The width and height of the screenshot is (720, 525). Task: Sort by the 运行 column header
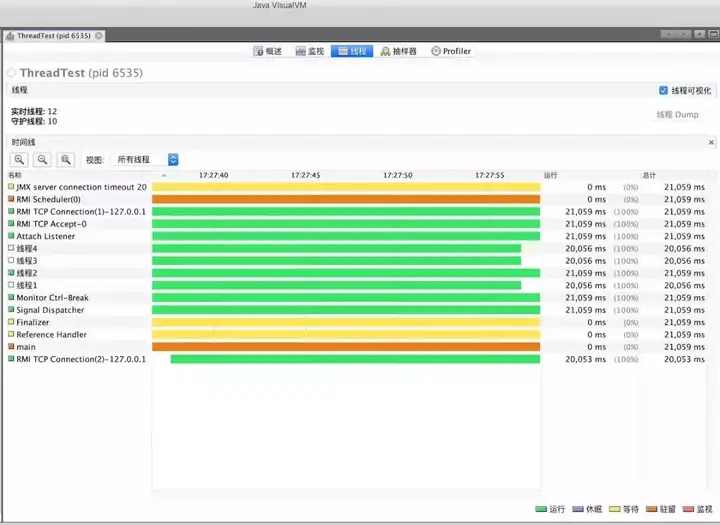click(x=551, y=175)
